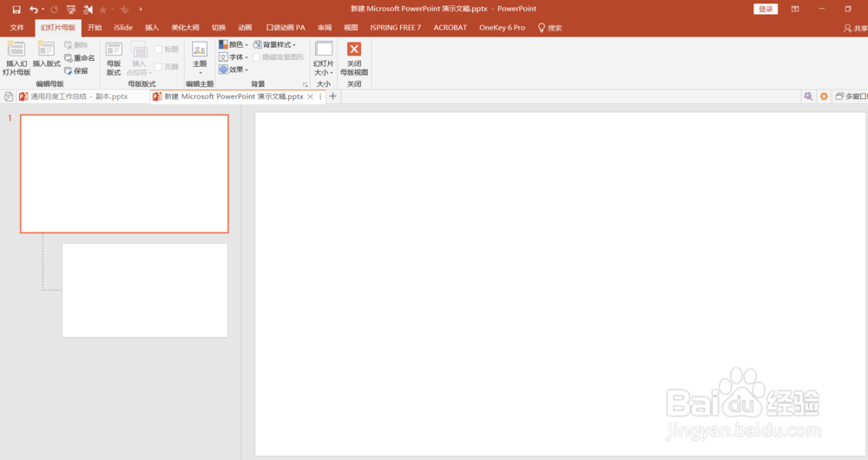Screen dimensions: 868x460
Task: Click the 多窗口 multi-window button
Action: click(x=852, y=96)
